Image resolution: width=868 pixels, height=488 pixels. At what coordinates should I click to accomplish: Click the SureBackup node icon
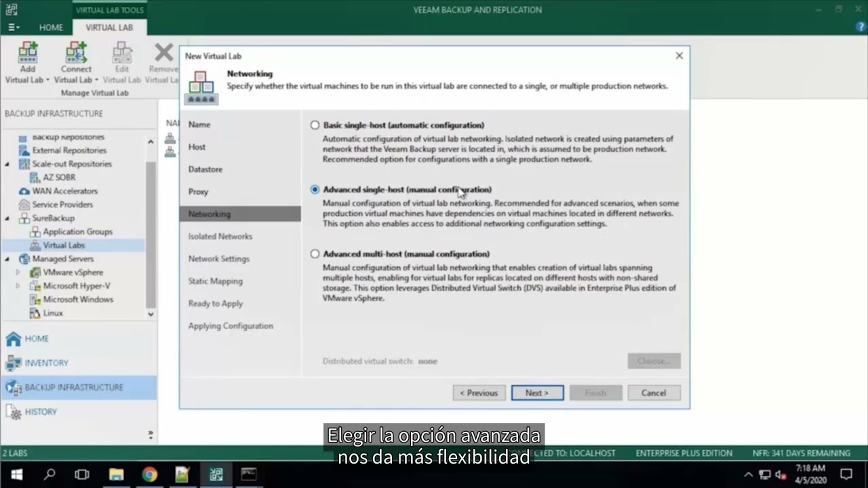coord(24,218)
